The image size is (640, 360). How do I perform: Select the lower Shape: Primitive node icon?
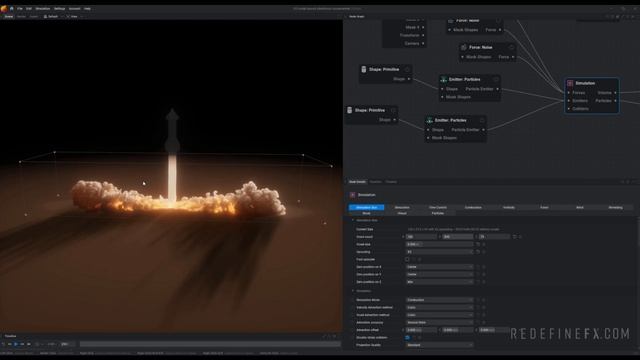[x=349, y=110]
